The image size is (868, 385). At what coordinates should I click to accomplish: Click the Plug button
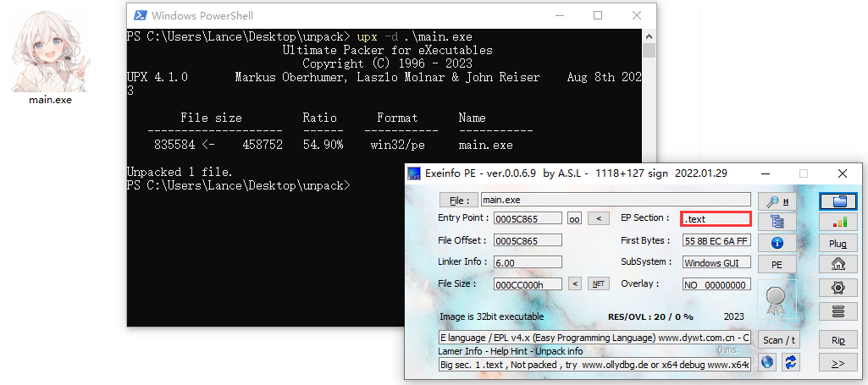tap(838, 244)
